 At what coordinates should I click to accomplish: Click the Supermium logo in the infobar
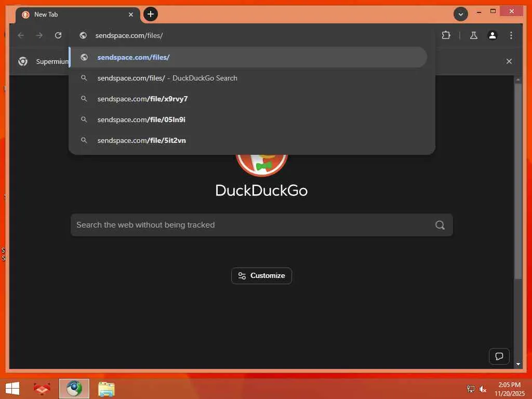point(23,61)
